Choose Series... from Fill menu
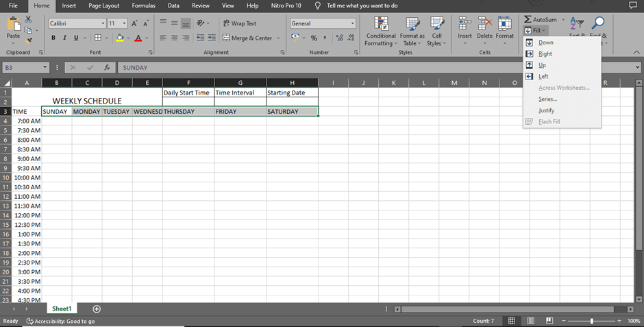Screen dimensions: 644x327 pos(562,99)
